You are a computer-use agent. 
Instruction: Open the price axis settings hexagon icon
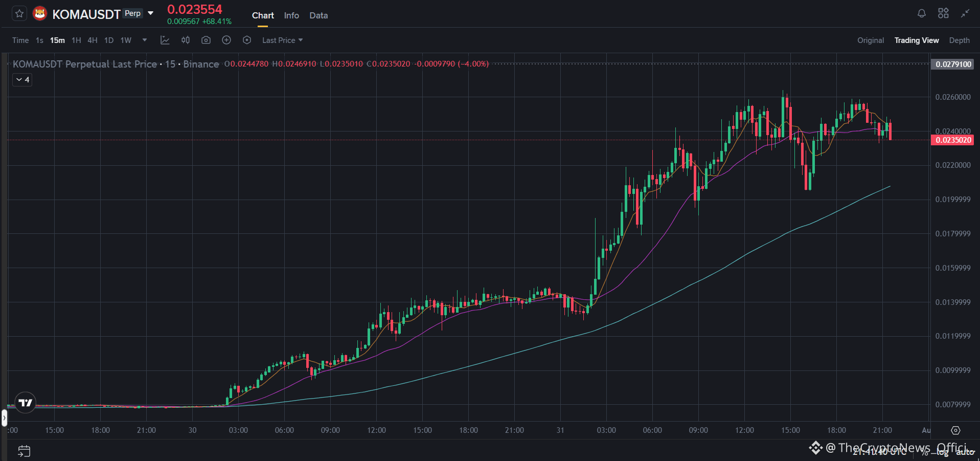tap(955, 430)
